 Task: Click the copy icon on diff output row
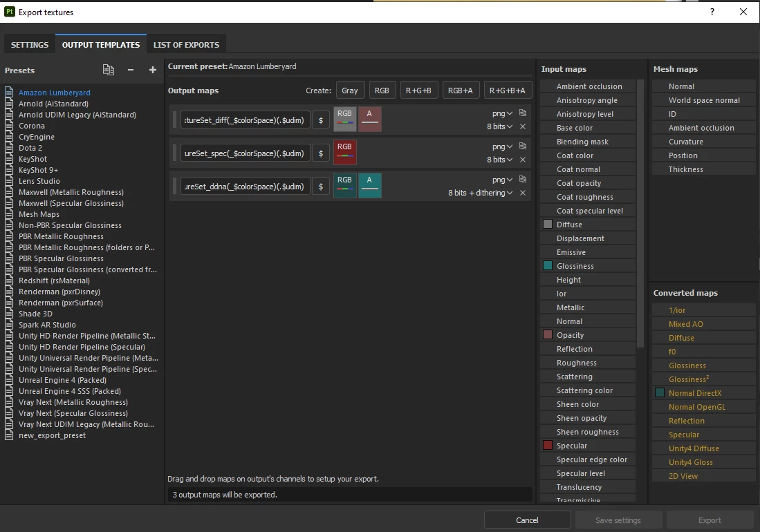pos(523,113)
